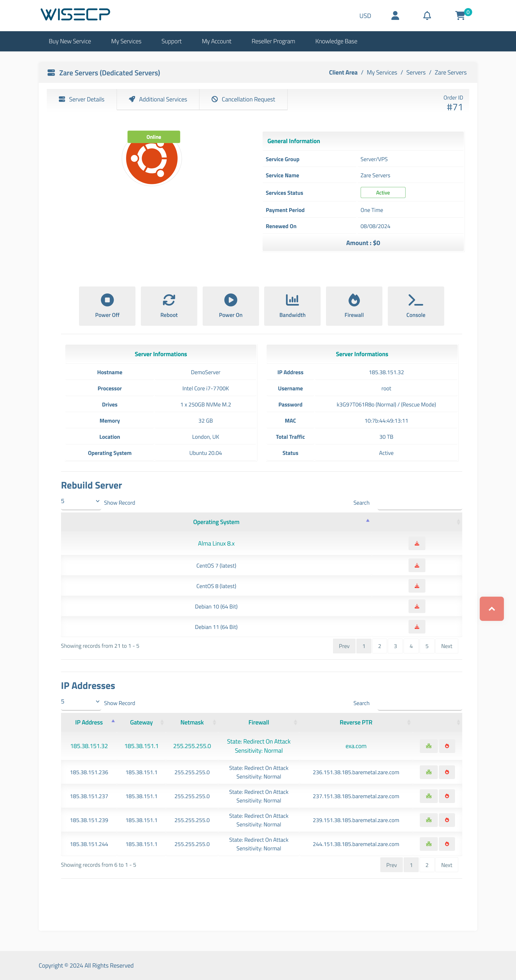Viewport: 516px width, 980px height.
Task: Open the Support menu
Action: 171,41
